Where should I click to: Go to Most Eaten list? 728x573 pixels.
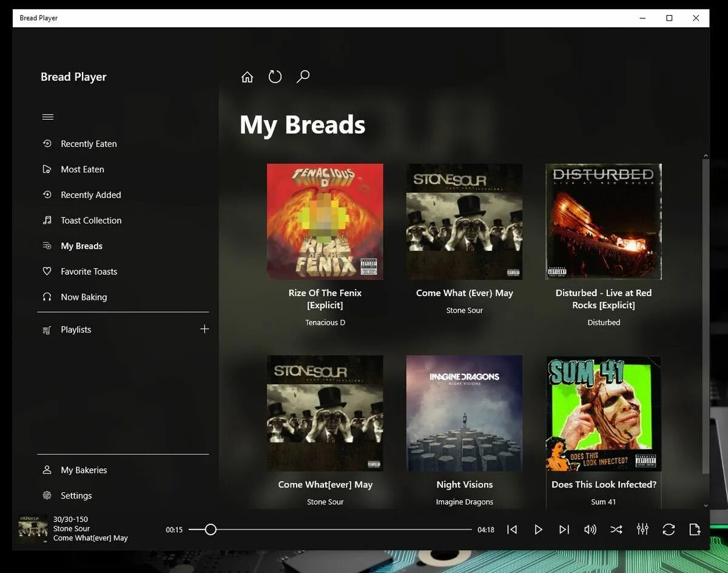click(x=83, y=169)
